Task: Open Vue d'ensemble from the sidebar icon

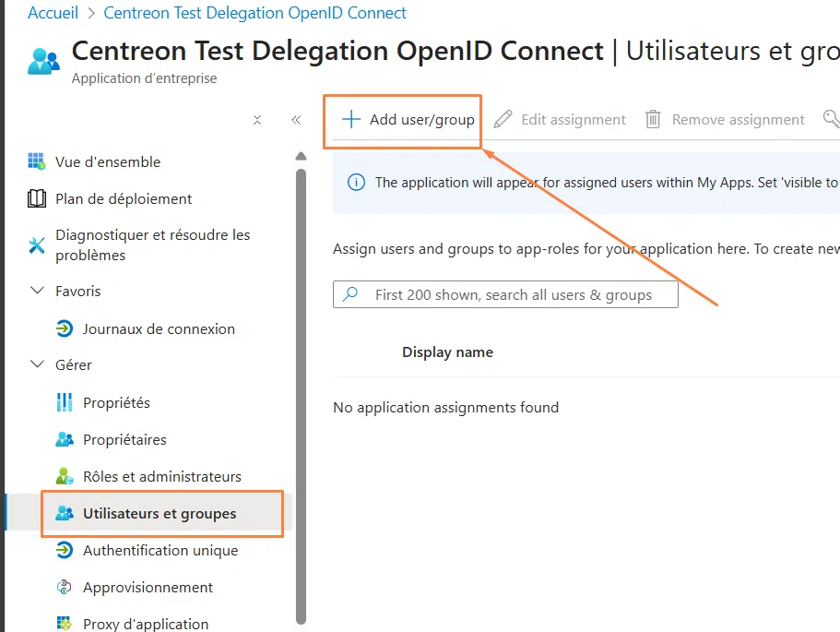Action: (x=36, y=161)
